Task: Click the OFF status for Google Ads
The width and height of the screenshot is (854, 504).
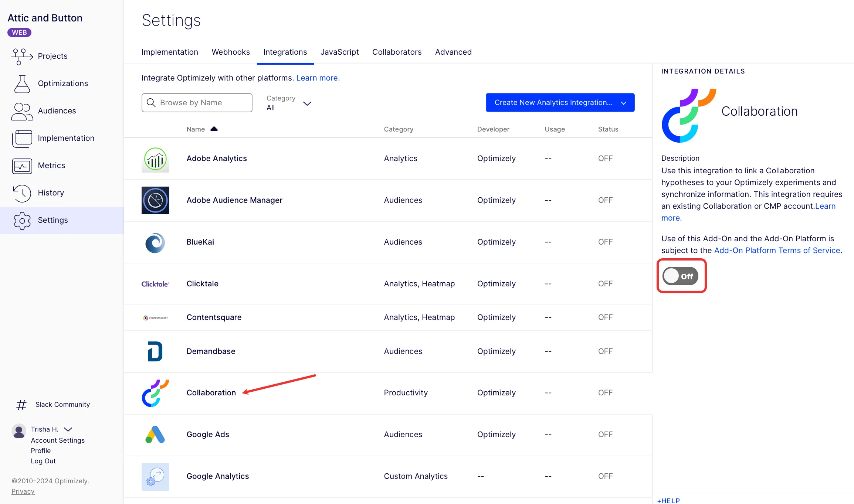Action: [605, 435]
